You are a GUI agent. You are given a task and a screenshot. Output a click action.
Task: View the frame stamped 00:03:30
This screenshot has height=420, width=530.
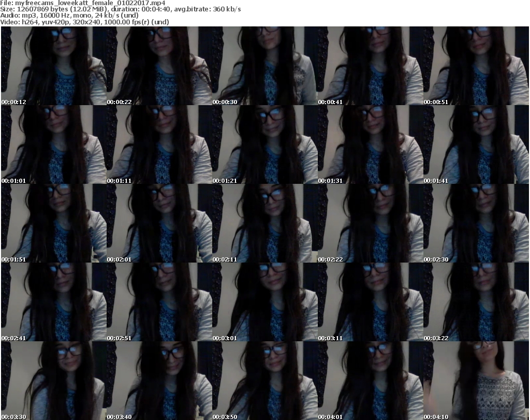tap(54, 381)
